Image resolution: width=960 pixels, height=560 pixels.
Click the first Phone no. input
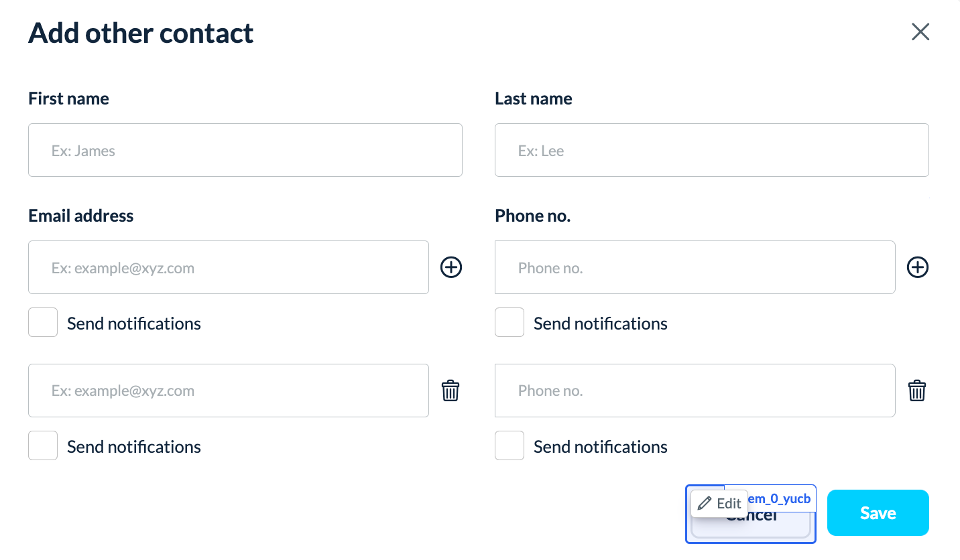click(x=695, y=267)
